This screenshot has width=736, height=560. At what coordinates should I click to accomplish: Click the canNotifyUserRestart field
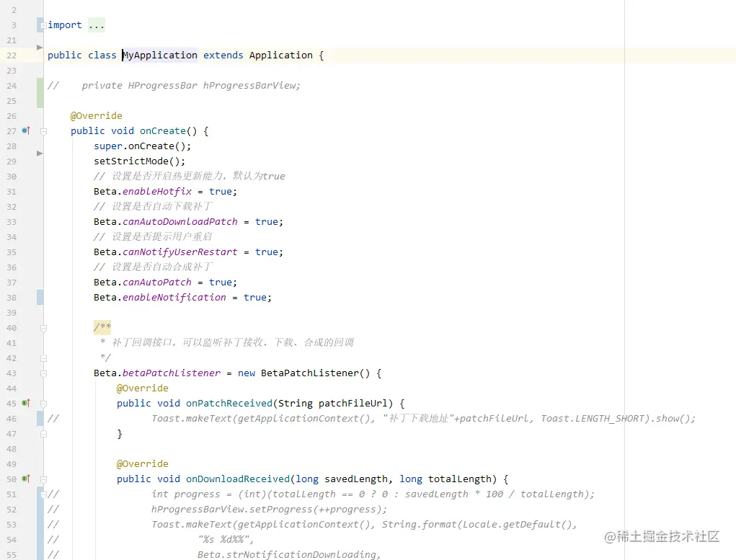(180, 252)
